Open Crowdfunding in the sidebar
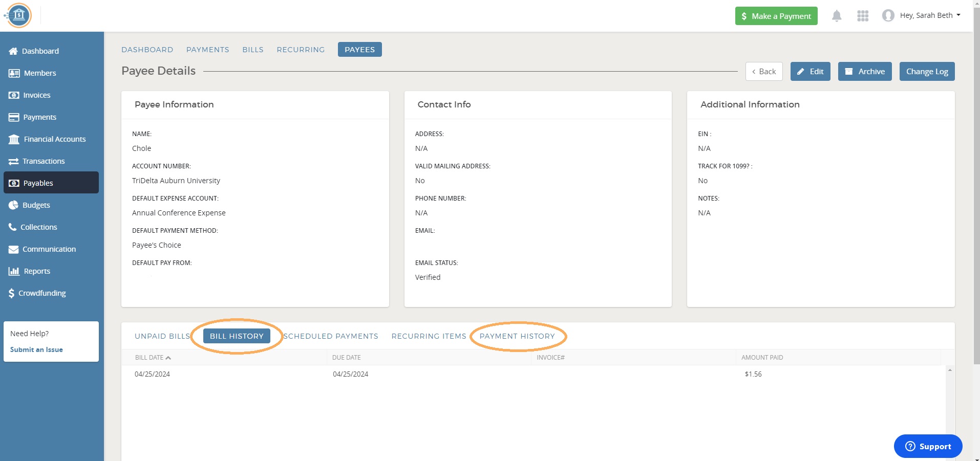 [x=42, y=293]
